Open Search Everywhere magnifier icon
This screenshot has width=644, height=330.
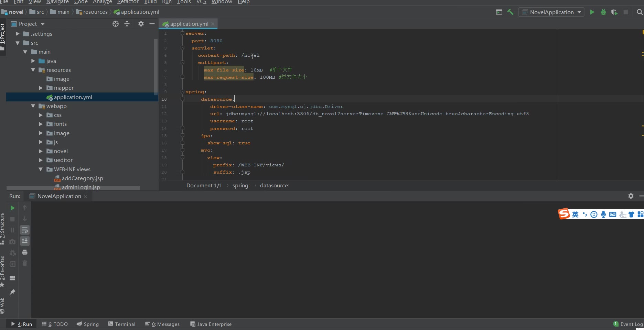pyautogui.click(x=640, y=12)
